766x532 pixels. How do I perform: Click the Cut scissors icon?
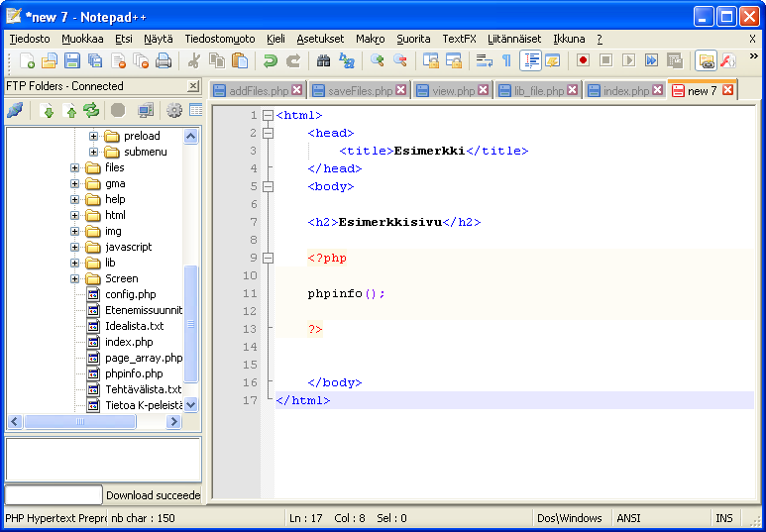coord(193,60)
